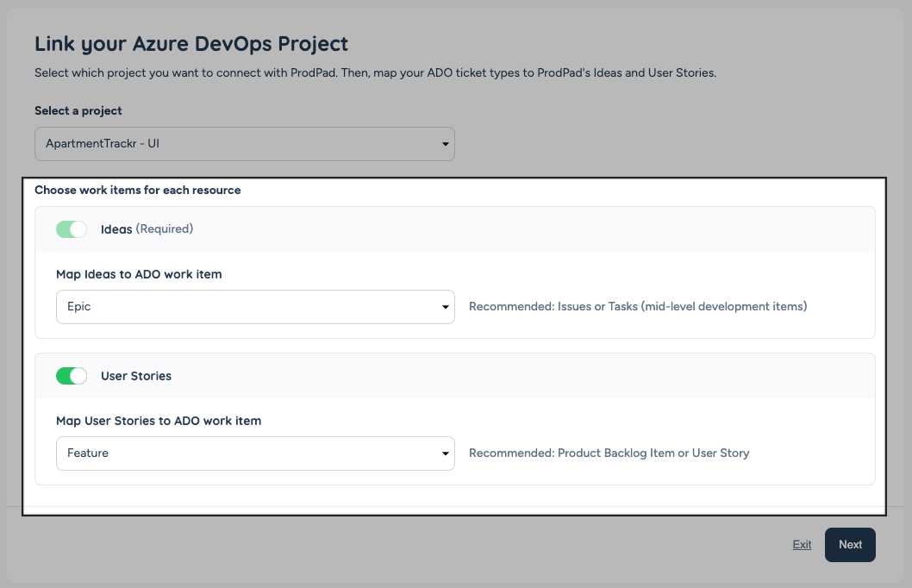Toggle the Ideas (Required) switch
Image resolution: width=912 pixels, height=588 pixels.
[x=72, y=229]
